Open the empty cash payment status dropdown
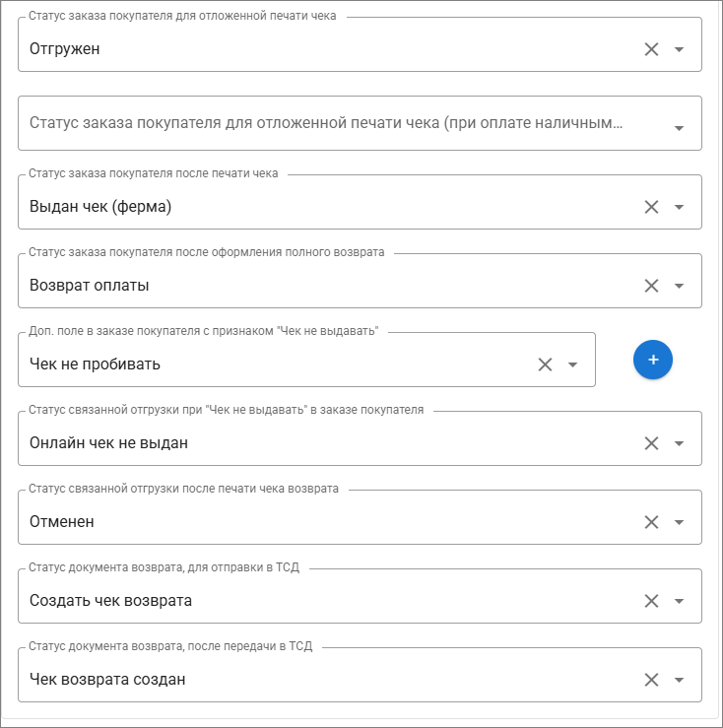Viewport: 723px width, 728px height. [679, 128]
